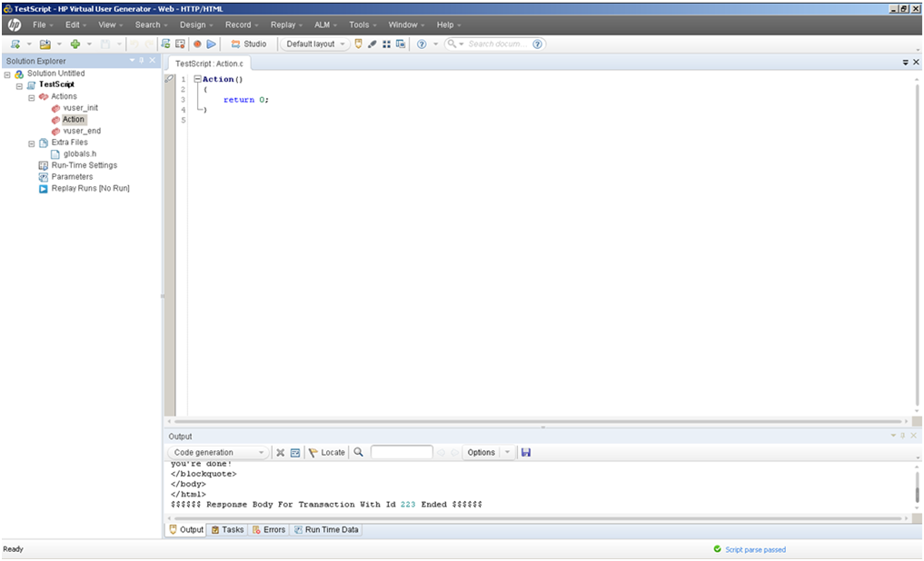Open the Tools menu
This screenshot has width=924, height=561.
point(363,25)
